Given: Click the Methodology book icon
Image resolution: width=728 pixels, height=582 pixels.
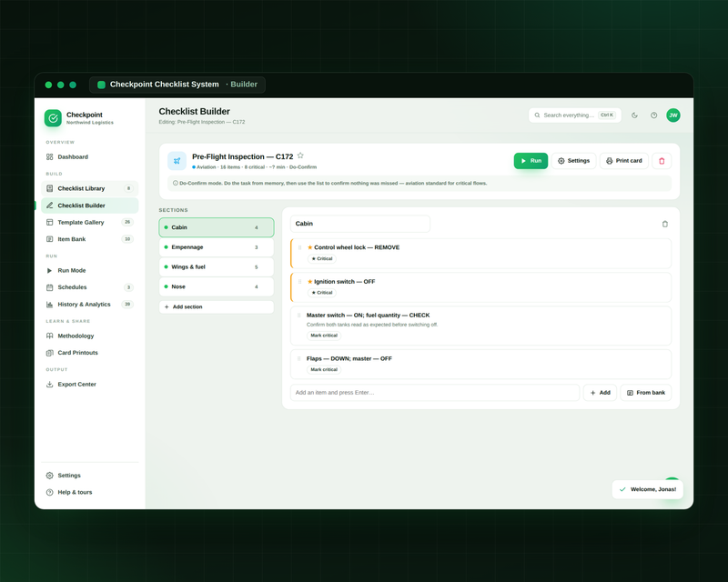Looking at the screenshot, I should coord(50,336).
